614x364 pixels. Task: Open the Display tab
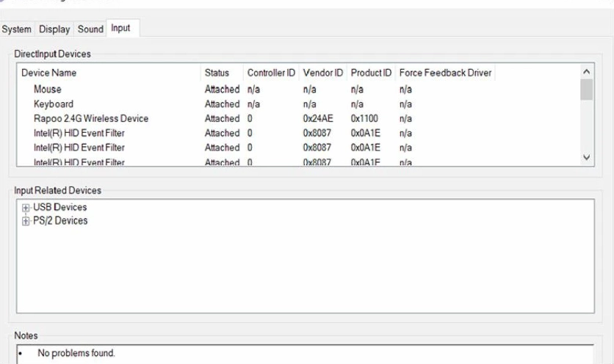[x=54, y=29]
